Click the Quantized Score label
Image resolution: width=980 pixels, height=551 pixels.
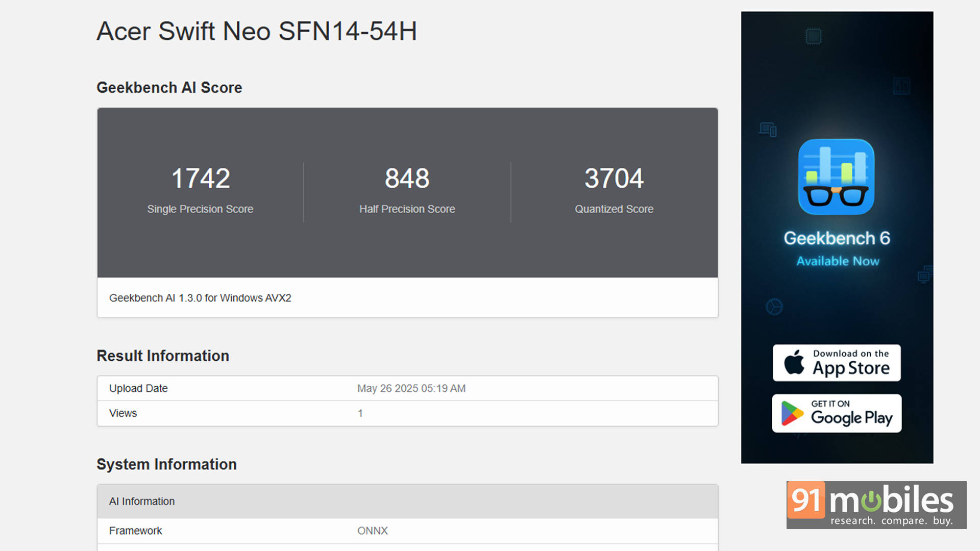[614, 209]
